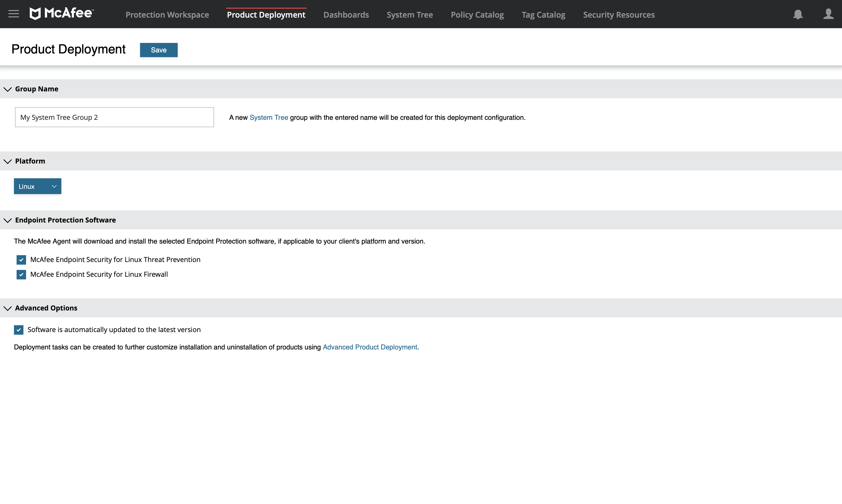
Task: Open the user account icon
Action: [x=828, y=14]
